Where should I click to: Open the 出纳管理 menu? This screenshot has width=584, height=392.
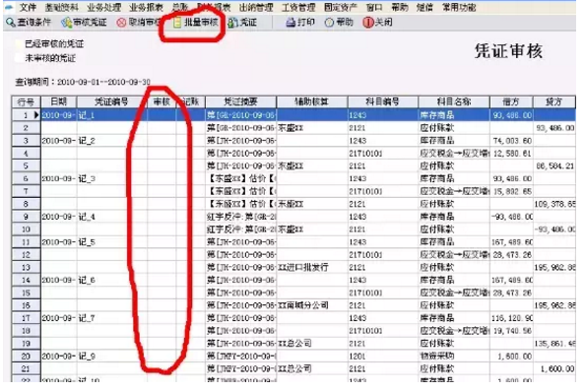[x=256, y=7]
